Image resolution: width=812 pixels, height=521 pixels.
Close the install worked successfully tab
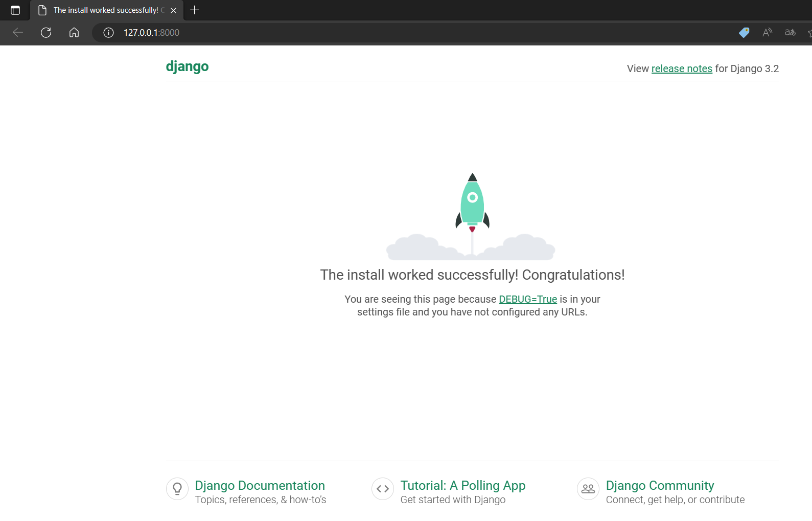173,10
